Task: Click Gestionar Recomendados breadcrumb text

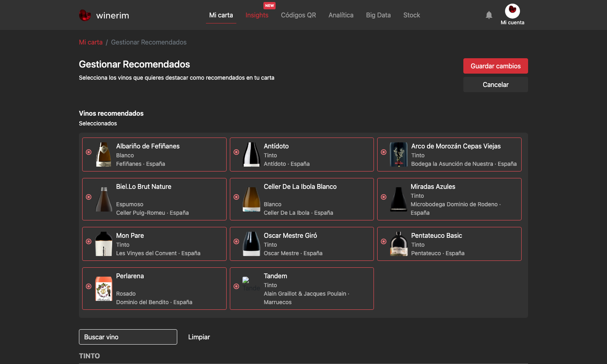Action: (x=149, y=42)
